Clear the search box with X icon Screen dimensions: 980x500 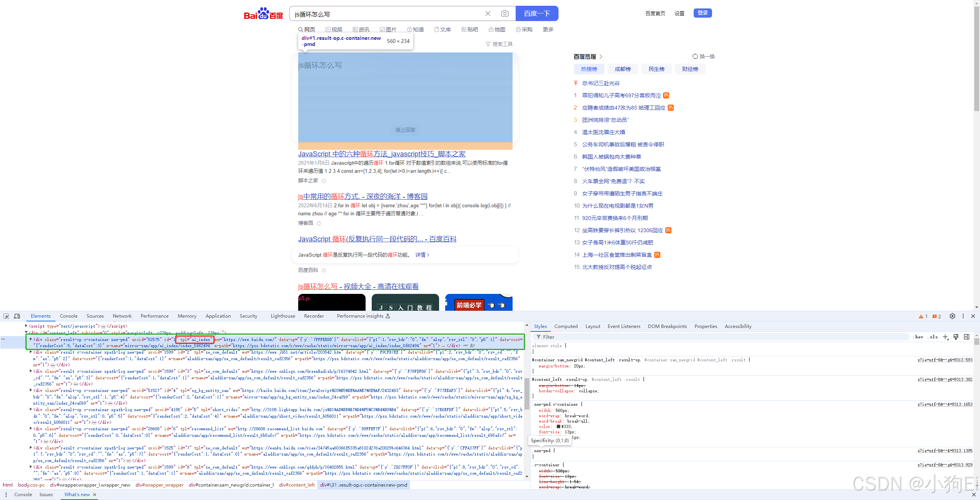(488, 14)
